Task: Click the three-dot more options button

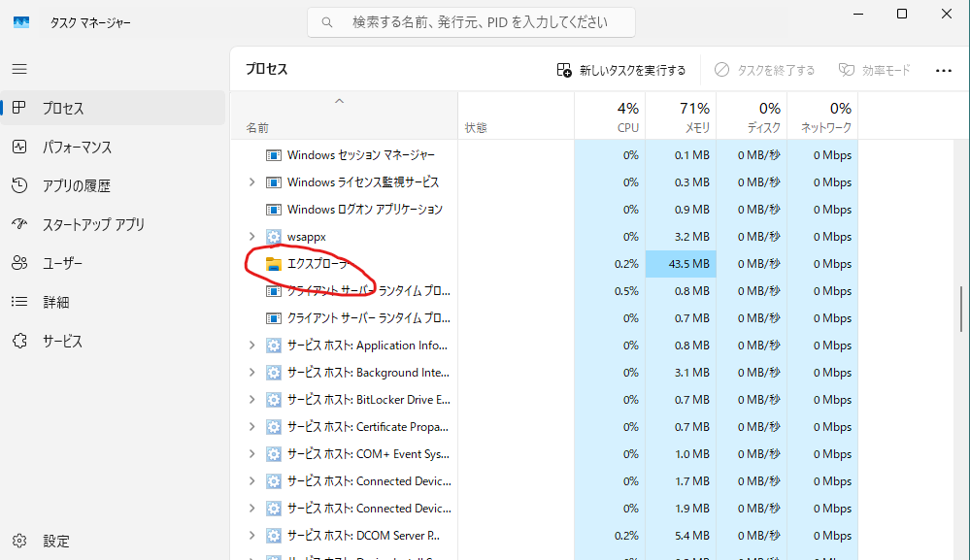Action: click(943, 70)
